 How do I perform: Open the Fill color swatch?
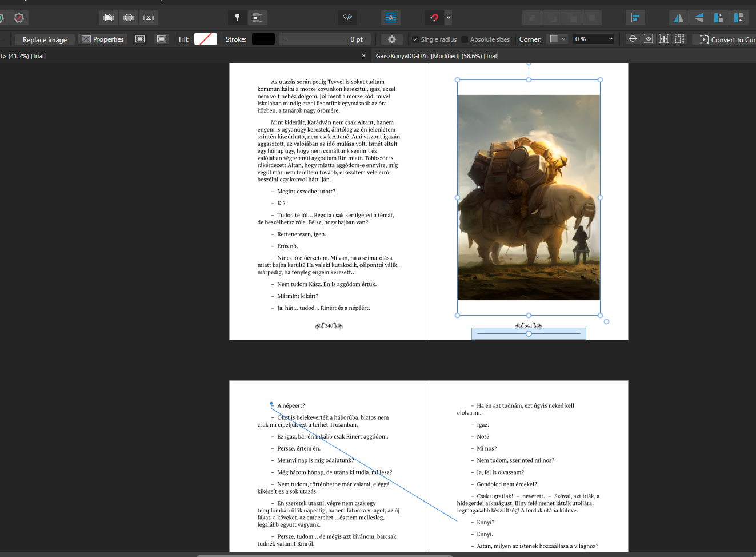pyautogui.click(x=206, y=39)
